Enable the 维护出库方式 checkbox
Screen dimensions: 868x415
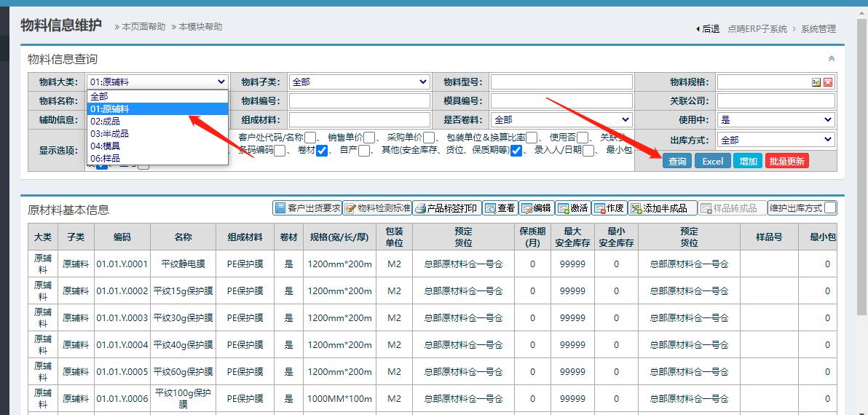pyautogui.click(x=830, y=208)
